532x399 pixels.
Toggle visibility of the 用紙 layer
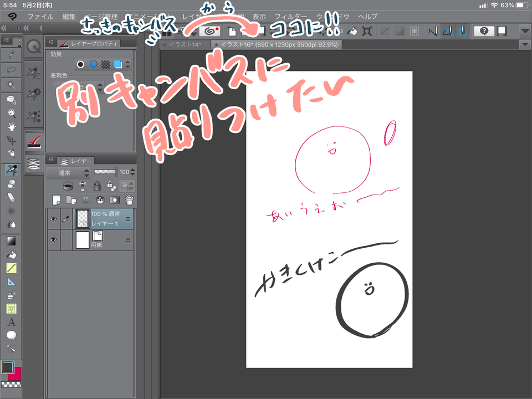[x=54, y=240]
